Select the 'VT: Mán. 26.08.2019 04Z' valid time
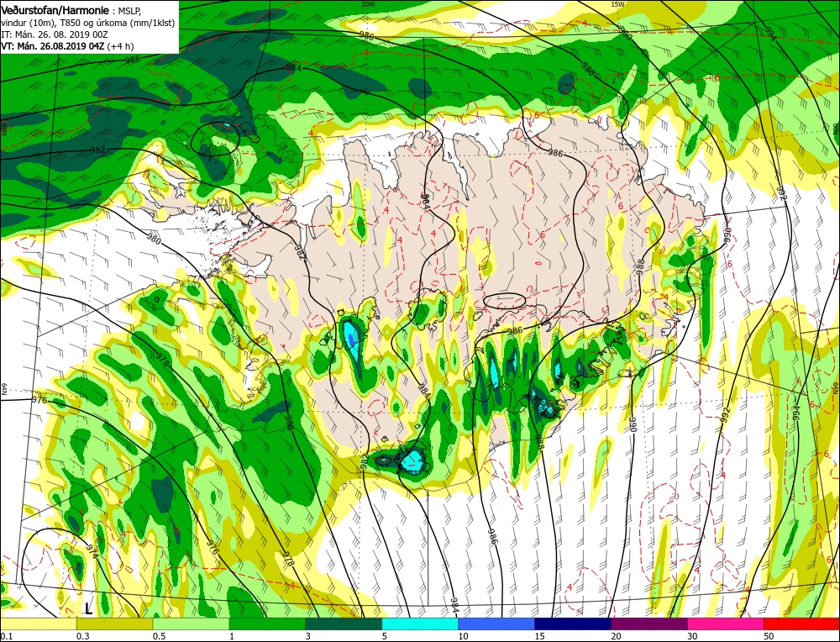 tap(53, 46)
